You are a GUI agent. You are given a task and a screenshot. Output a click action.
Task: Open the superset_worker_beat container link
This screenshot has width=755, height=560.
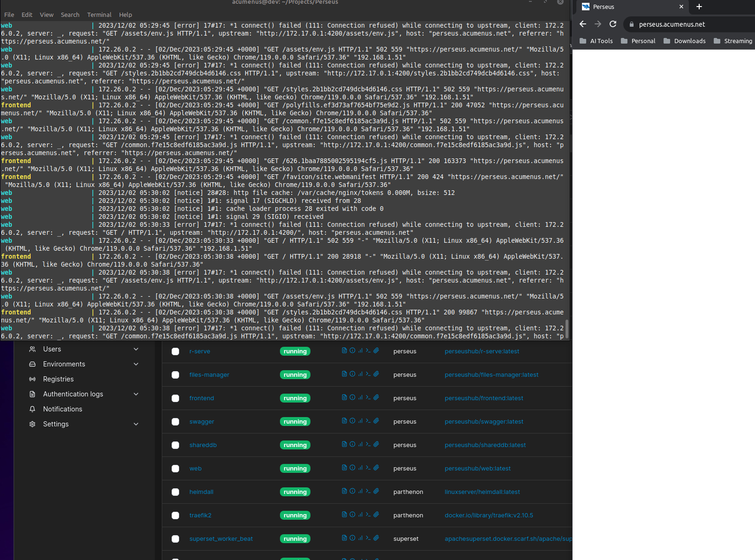click(x=221, y=539)
